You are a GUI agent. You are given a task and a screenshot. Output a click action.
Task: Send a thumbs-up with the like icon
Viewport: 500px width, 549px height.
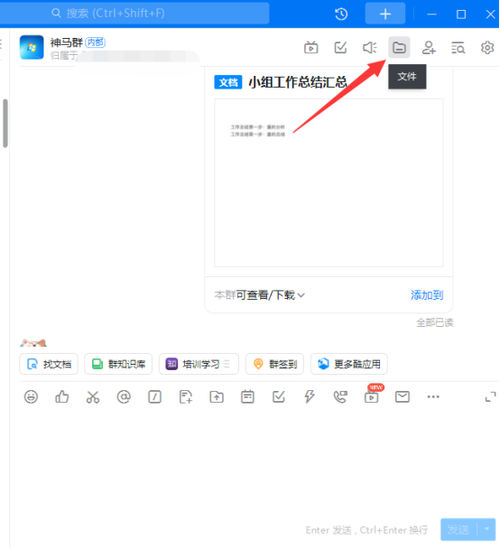pos(62,397)
